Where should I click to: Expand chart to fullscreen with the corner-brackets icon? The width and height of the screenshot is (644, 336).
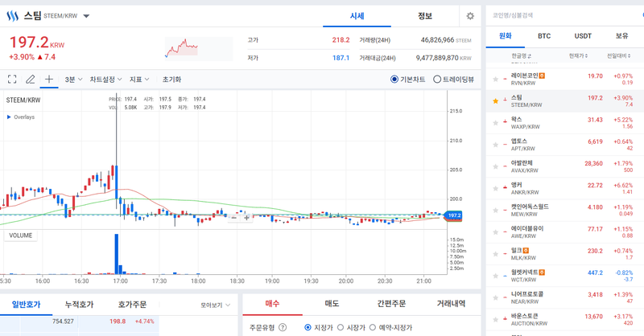coord(12,80)
